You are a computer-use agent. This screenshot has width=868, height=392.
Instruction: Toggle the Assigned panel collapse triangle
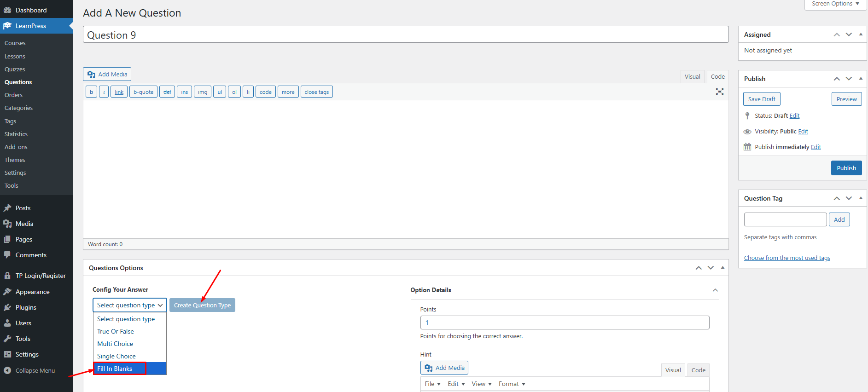coord(861,35)
